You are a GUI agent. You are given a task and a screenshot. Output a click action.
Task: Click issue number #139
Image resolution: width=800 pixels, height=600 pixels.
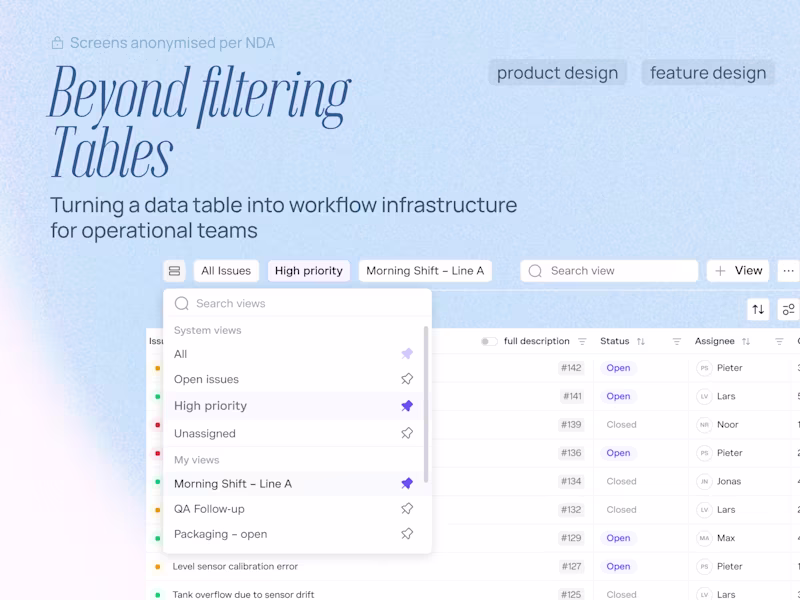571,424
